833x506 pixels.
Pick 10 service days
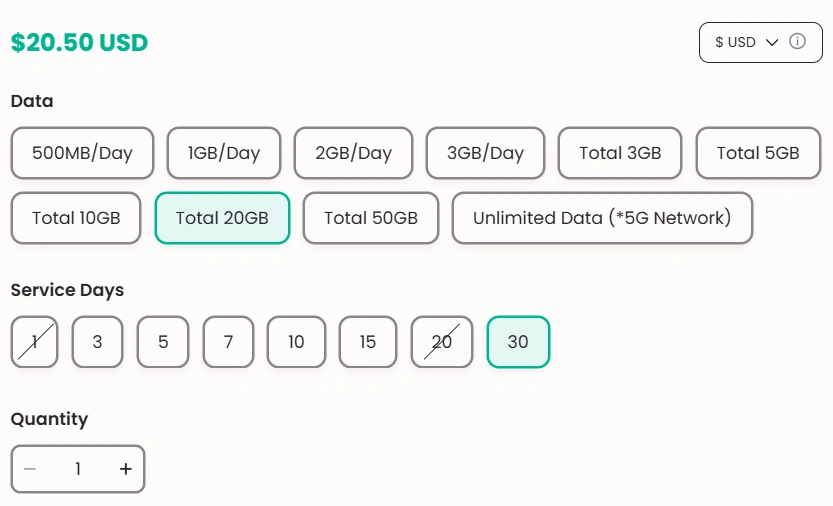[x=296, y=342]
